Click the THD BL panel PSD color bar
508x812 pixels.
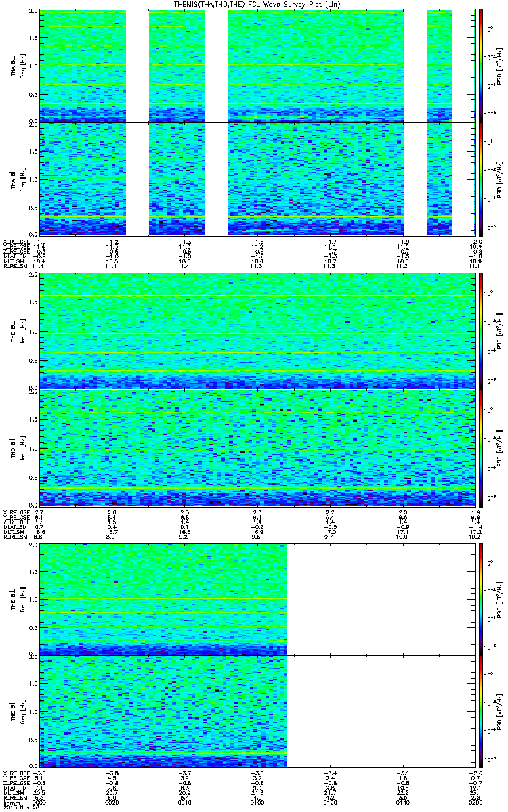(x=482, y=331)
